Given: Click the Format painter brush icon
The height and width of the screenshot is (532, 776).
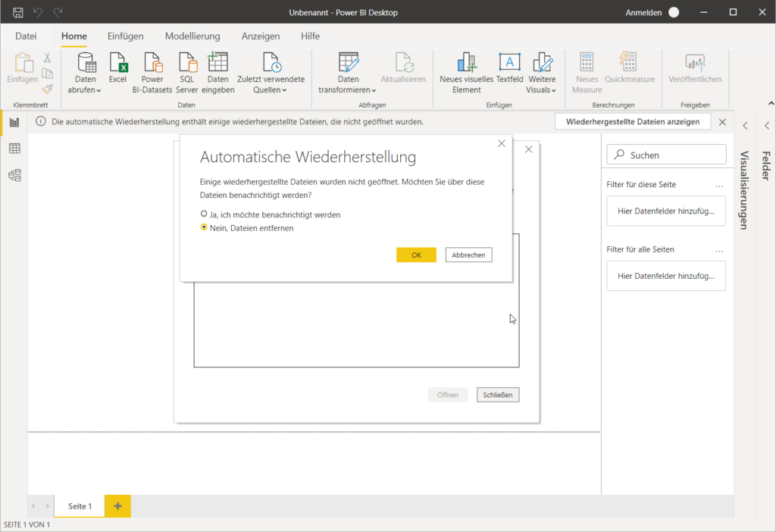Looking at the screenshot, I should 47,89.
